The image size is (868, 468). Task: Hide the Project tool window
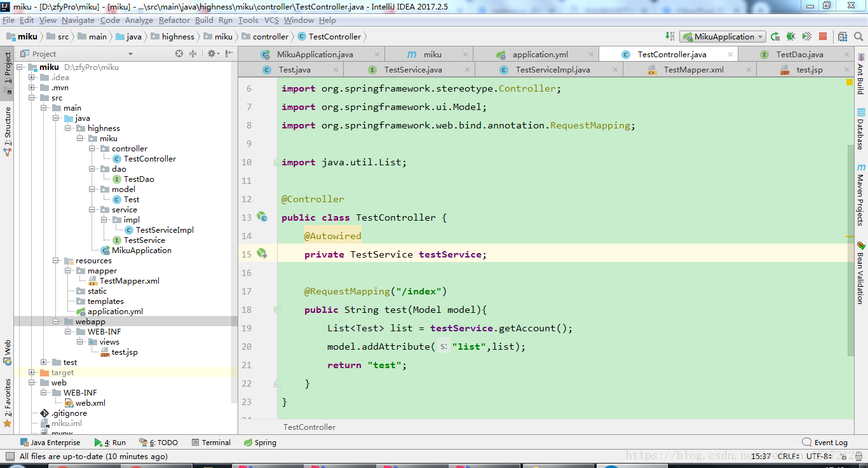coord(229,53)
